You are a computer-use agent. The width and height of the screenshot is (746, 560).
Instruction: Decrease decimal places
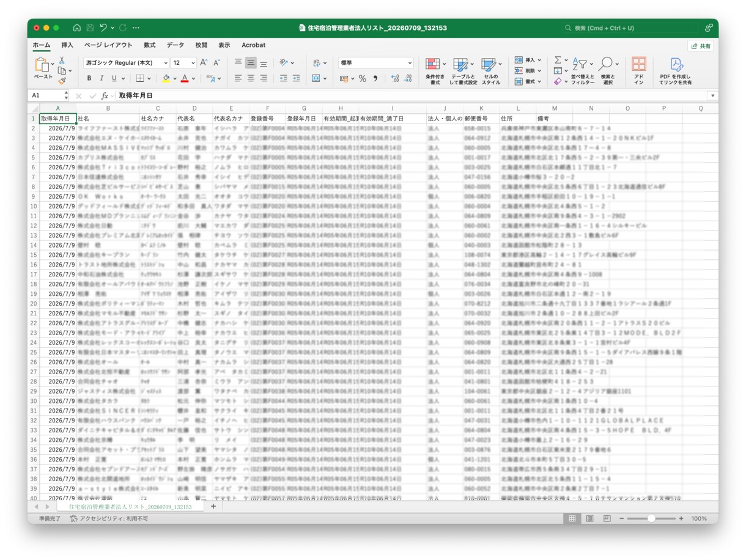click(408, 78)
